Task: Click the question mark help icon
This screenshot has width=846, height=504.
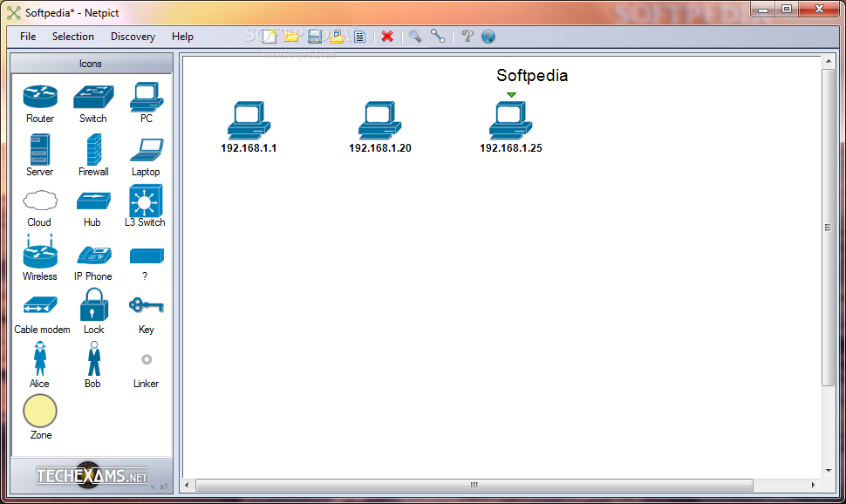Action: pos(467,36)
